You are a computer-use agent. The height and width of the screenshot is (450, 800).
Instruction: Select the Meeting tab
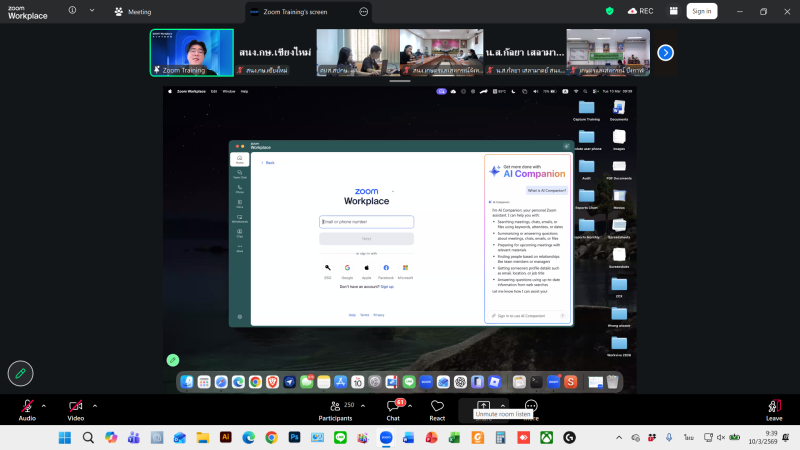click(x=132, y=11)
